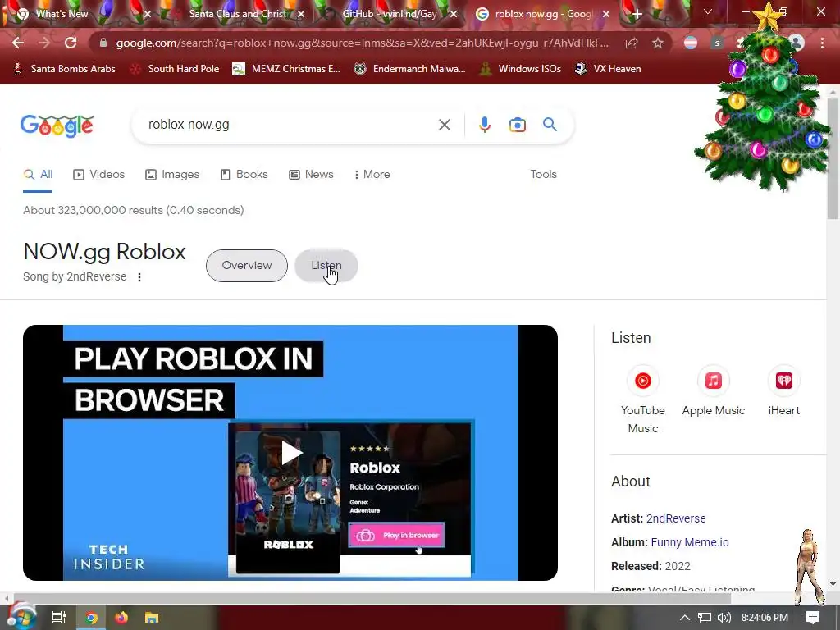Open 'South Hard Pole' bookmark
This screenshot has height=630, width=840.
[176, 69]
